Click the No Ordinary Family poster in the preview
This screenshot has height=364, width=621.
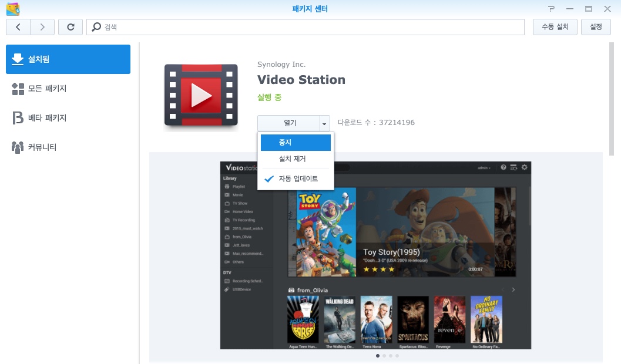click(x=486, y=320)
